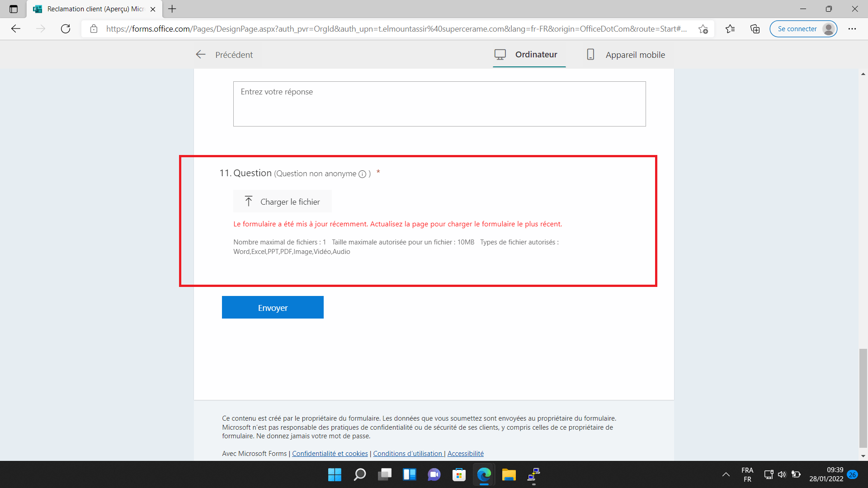Go back with the Précédent button
This screenshot has width=868, height=488.
click(x=225, y=55)
